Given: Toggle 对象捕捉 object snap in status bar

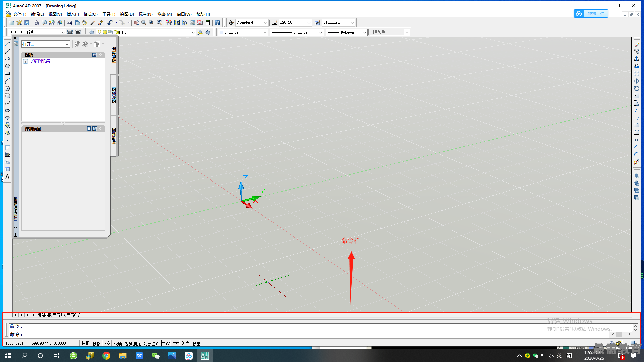Looking at the screenshot, I should click(x=133, y=343).
